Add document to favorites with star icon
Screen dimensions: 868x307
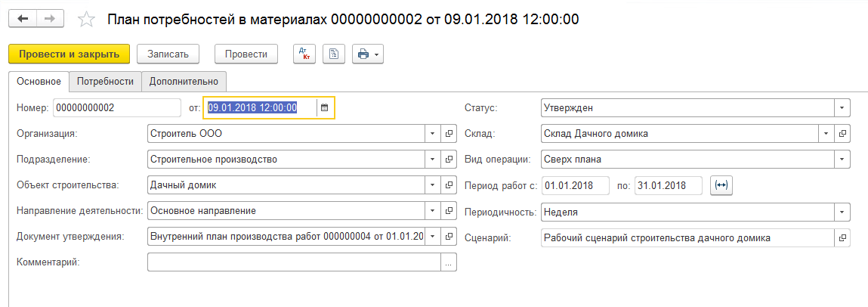point(86,20)
